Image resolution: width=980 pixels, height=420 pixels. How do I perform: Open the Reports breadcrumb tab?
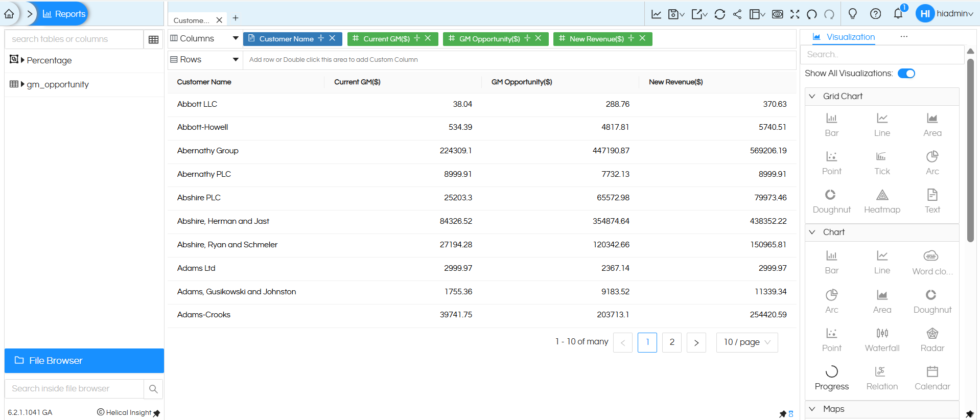pos(64,14)
